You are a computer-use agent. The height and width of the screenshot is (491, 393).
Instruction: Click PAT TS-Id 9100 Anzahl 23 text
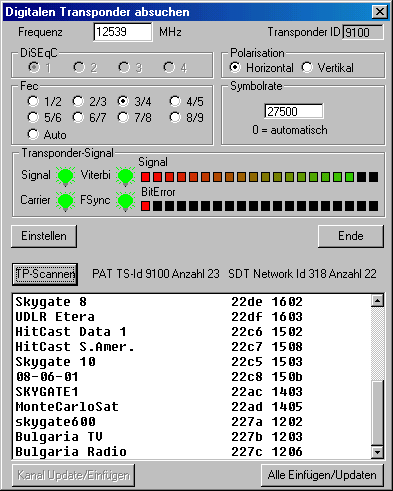[156, 274]
